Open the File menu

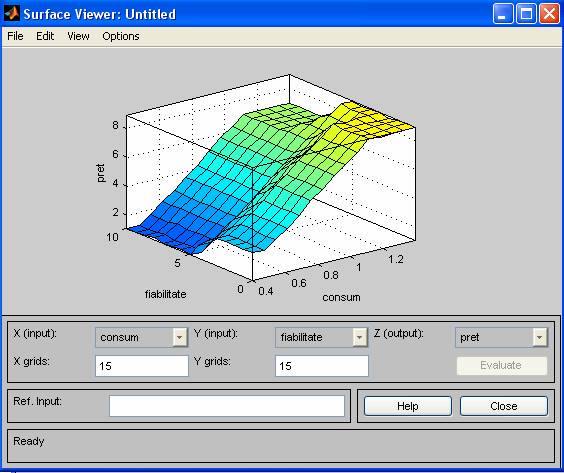pyautogui.click(x=15, y=36)
